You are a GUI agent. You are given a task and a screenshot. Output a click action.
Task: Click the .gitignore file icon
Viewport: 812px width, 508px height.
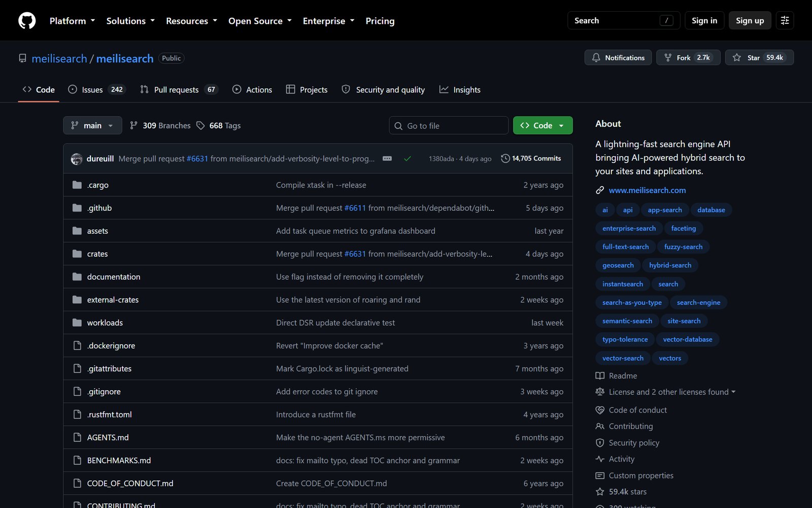point(77,391)
